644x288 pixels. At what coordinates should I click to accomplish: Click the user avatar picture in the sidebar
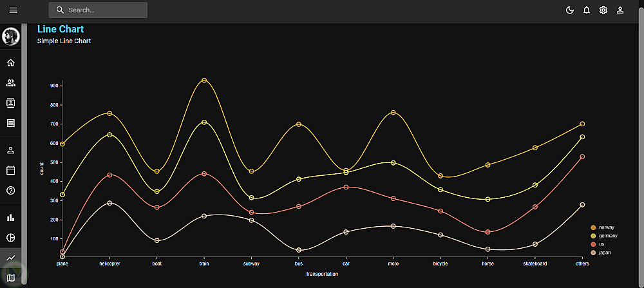coord(11,37)
